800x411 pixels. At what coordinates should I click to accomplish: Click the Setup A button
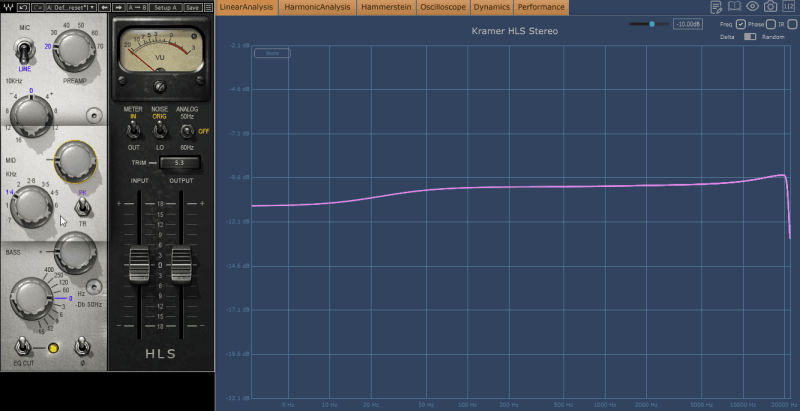pos(166,8)
